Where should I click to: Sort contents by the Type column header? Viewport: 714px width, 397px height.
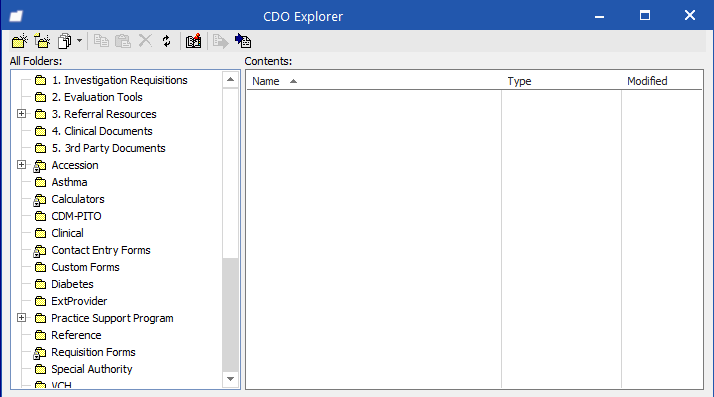click(x=561, y=81)
